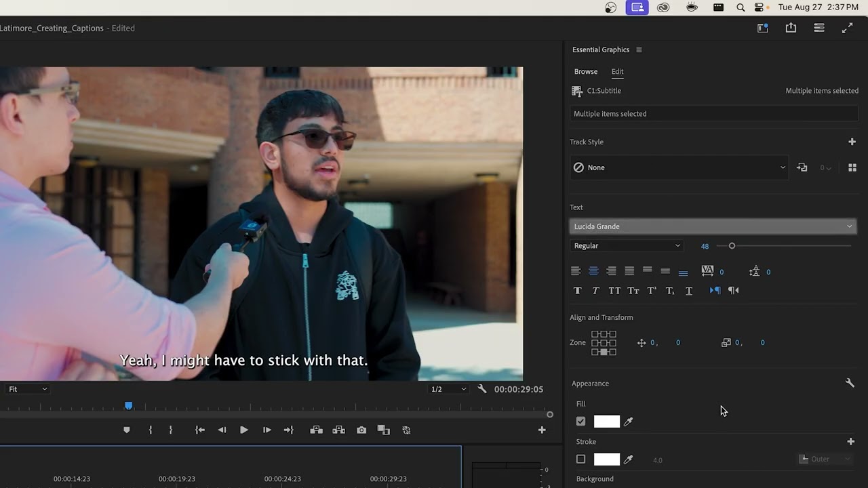Enable the Fill checkbox
The height and width of the screenshot is (488, 868).
580,422
